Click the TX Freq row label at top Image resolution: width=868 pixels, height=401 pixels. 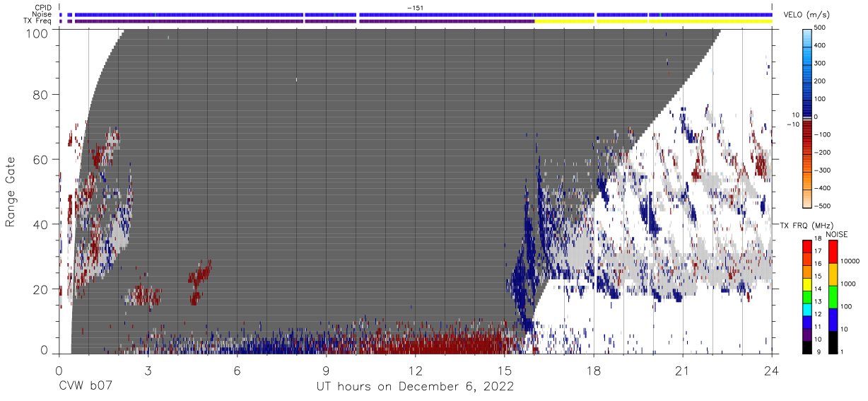point(37,21)
